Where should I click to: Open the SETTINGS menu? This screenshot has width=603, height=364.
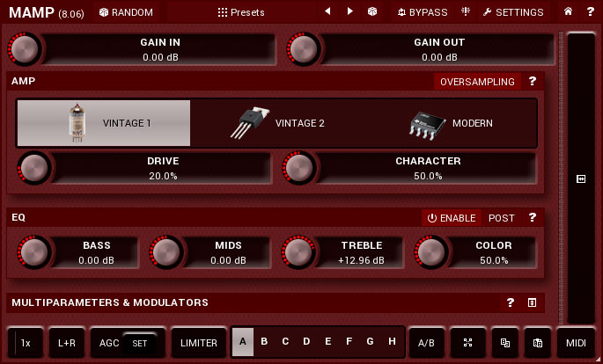coord(513,12)
